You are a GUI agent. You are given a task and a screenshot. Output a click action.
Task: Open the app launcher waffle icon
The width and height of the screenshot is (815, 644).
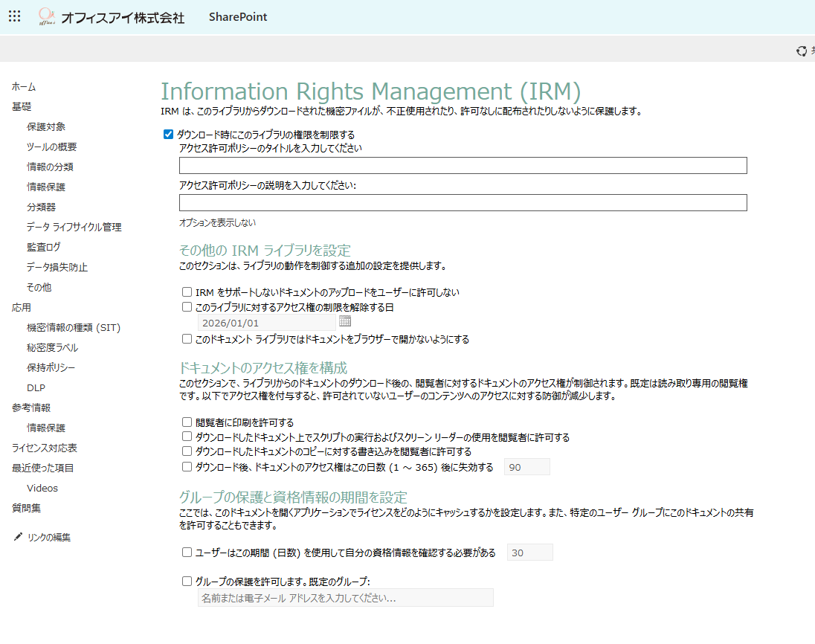tap(14, 16)
